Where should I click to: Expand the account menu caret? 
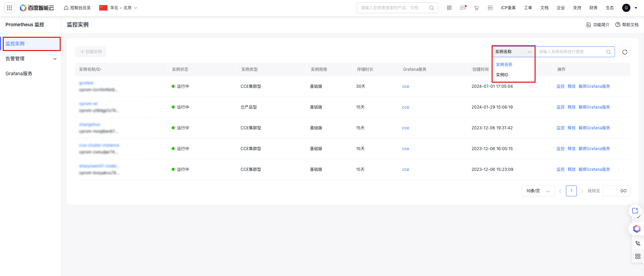tap(636, 8)
